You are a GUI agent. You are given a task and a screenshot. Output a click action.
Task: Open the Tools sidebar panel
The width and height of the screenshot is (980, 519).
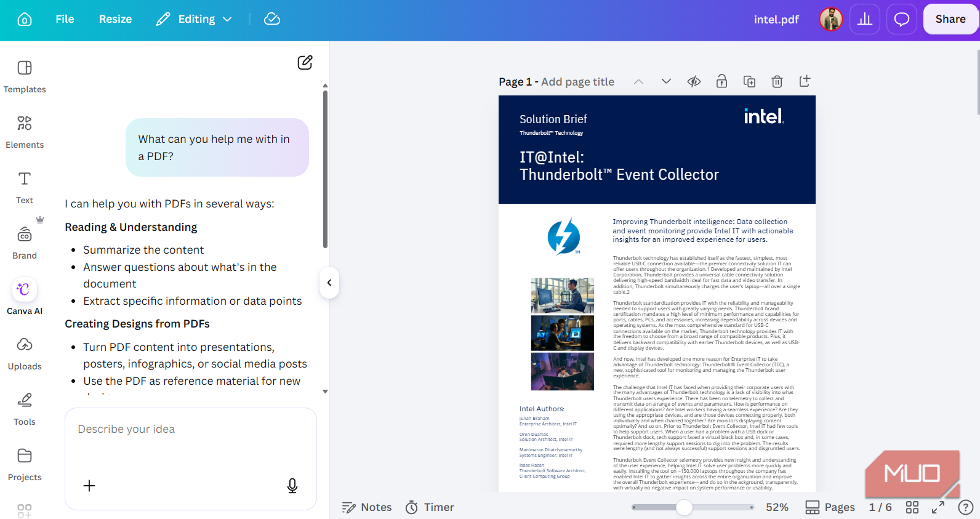25,409
